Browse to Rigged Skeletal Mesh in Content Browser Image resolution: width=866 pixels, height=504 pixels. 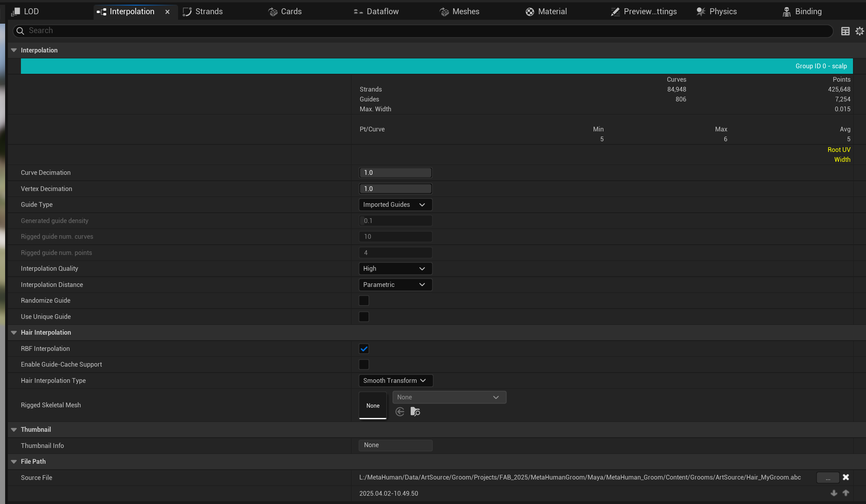click(415, 412)
